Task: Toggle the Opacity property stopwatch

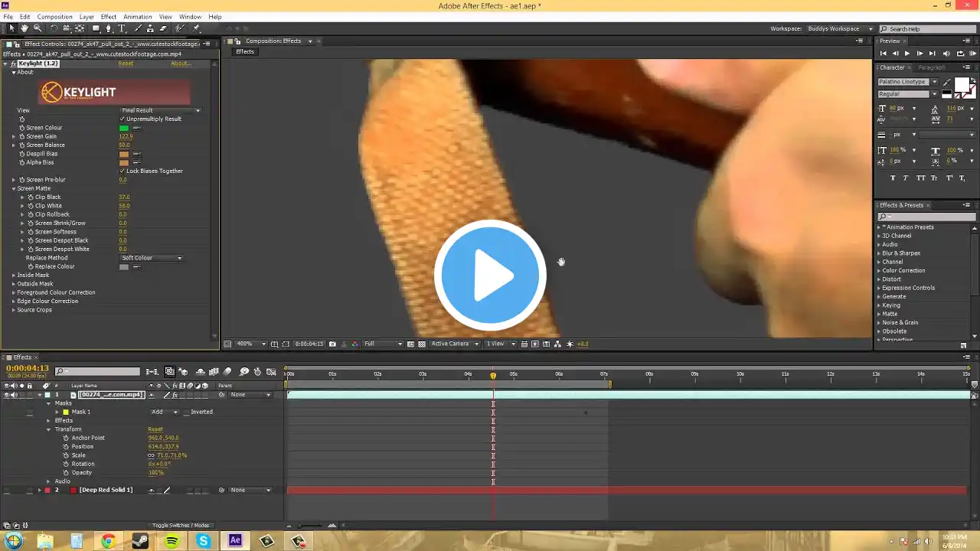Action: 66,473
